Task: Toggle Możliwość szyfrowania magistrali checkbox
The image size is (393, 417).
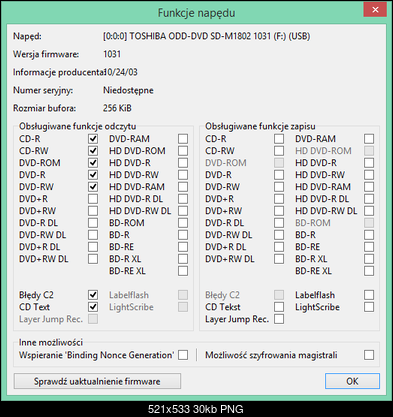Action: click(369, 355)
